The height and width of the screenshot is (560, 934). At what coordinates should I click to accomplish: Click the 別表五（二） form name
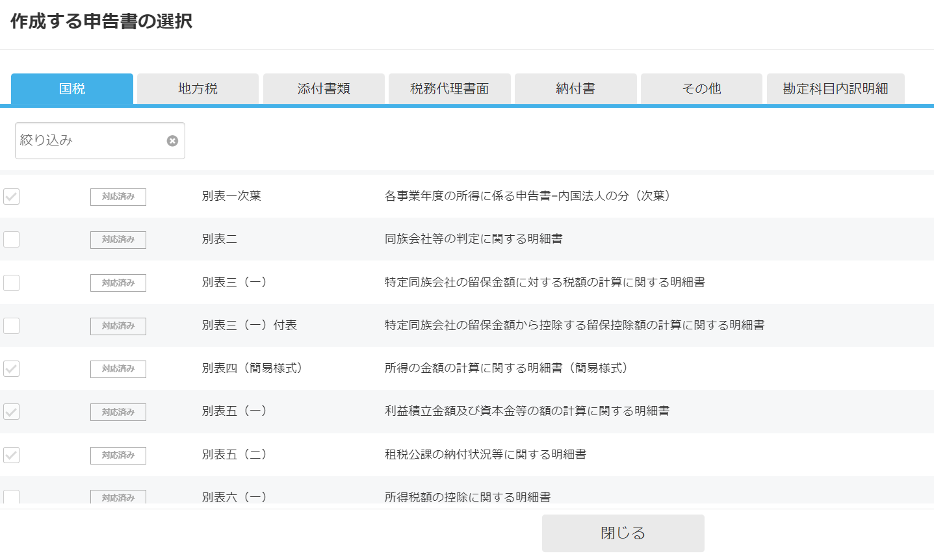point(235,455)
